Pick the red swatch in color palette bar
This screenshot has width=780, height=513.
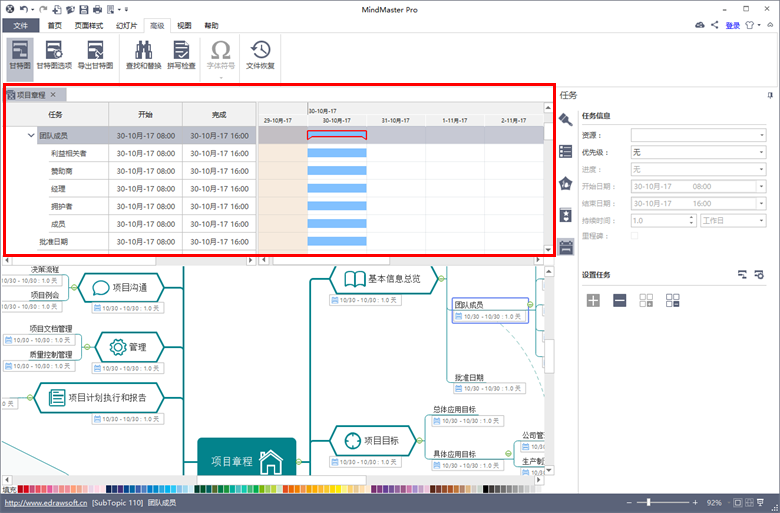(26, 490)
